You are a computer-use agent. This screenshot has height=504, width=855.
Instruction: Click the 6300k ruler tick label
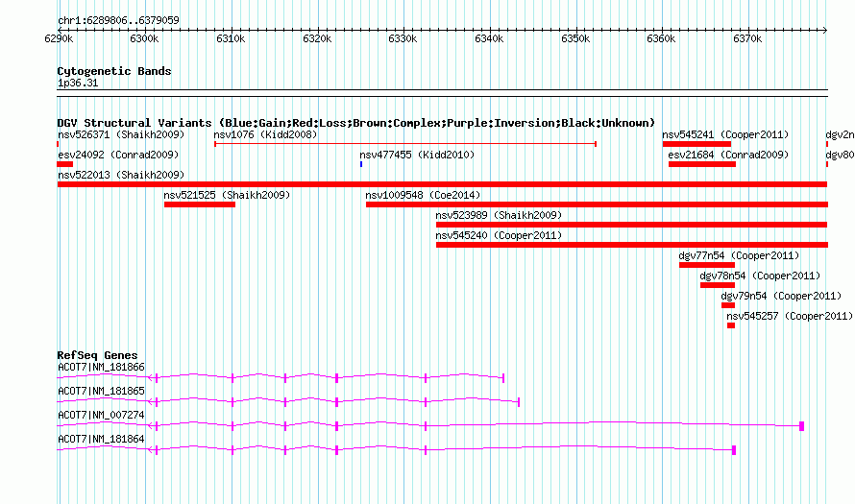pyautogui.click(x=144, y=38)
